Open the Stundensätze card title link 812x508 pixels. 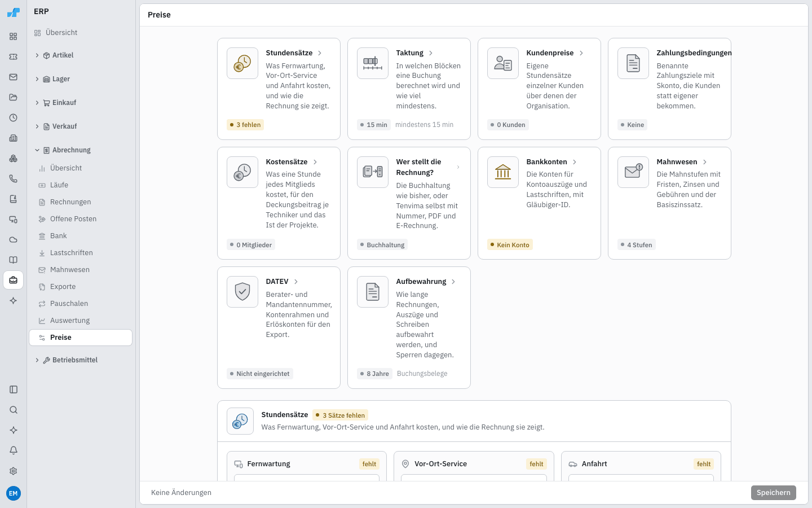(x=289, y=53)
